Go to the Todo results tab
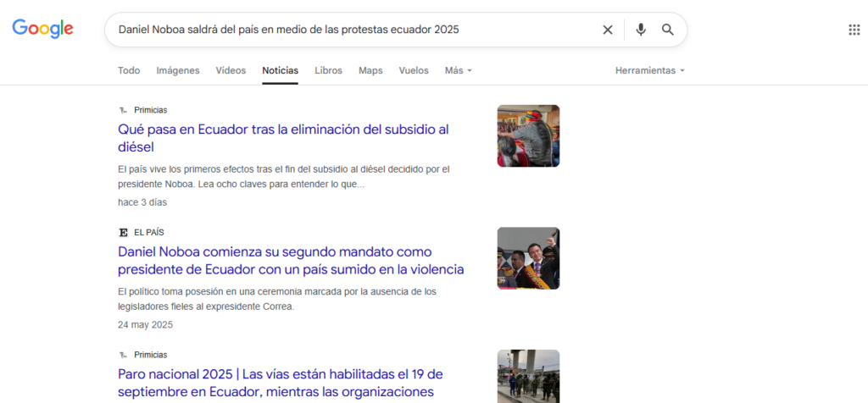The image size is (868, 403). [x=129, y=70]
